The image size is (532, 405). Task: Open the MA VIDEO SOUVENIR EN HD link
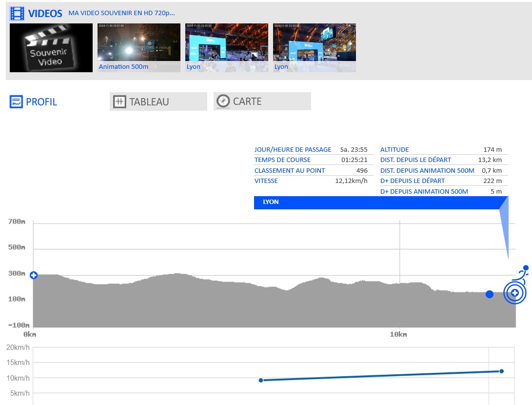click(121, 13)
